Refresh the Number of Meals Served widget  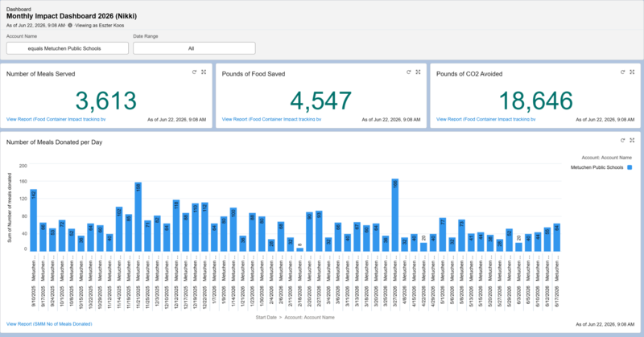[x=194, y=72]
